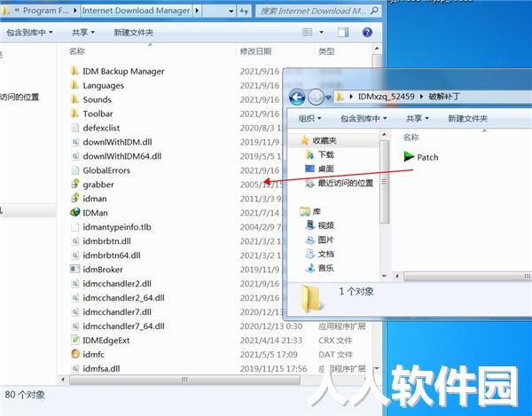
Task: Select the 库 libraries node
Action: pos(310,211)
